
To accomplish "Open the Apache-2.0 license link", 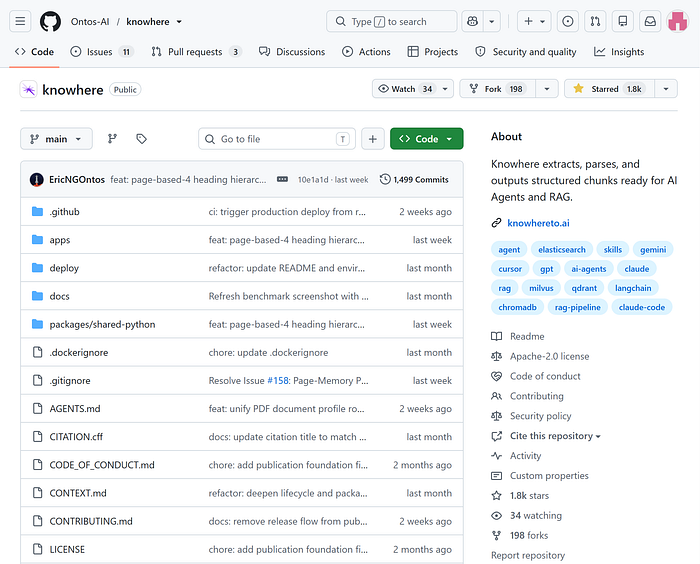I will (x=550, y=356).
